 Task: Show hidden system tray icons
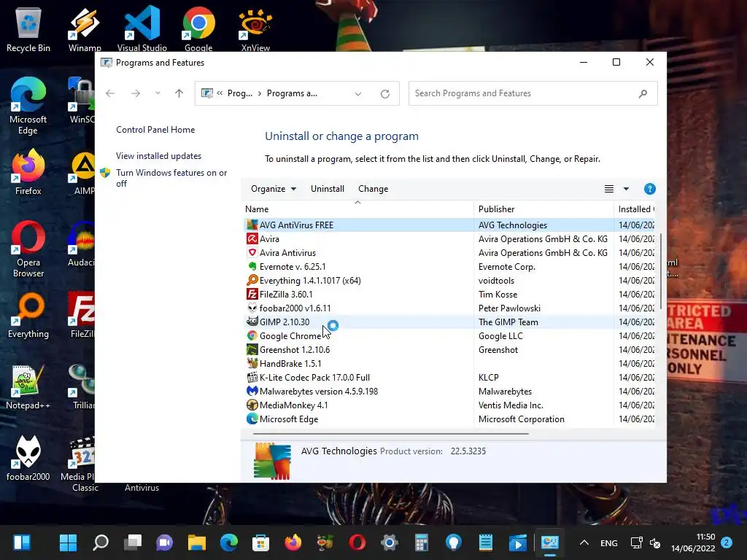point(584,542)
